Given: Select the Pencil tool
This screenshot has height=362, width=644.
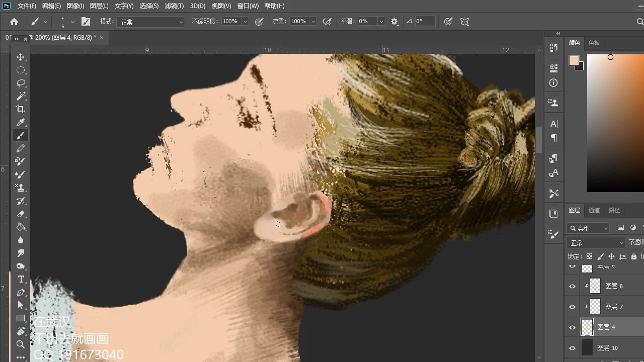Looking at the screenshot, I should 21,148.
